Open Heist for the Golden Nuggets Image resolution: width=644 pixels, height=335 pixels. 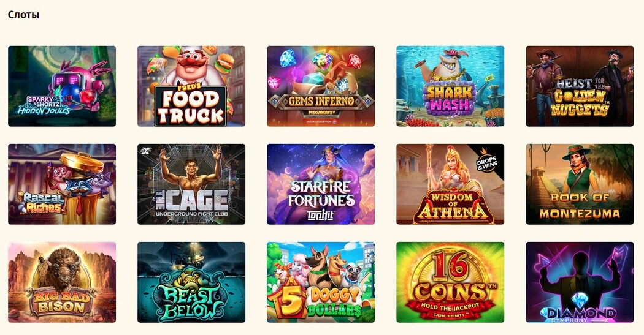(x=580, y=86)
